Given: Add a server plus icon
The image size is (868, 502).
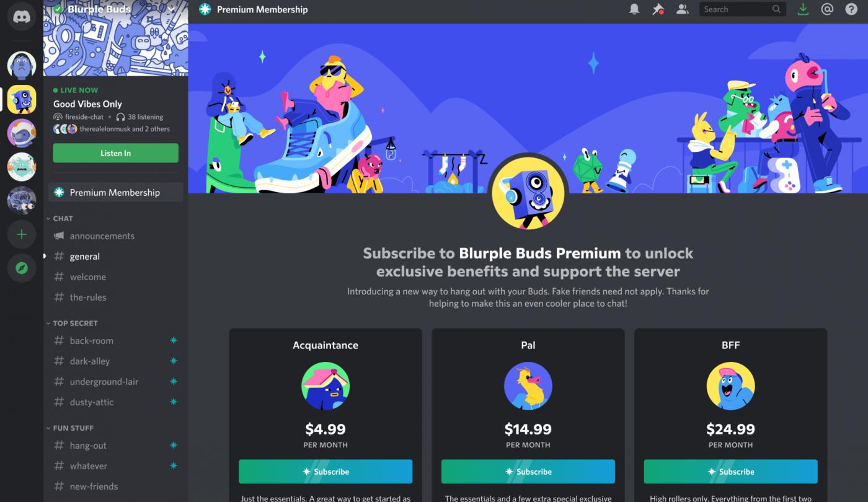Looking at the screenshot, I should point(22,234).
